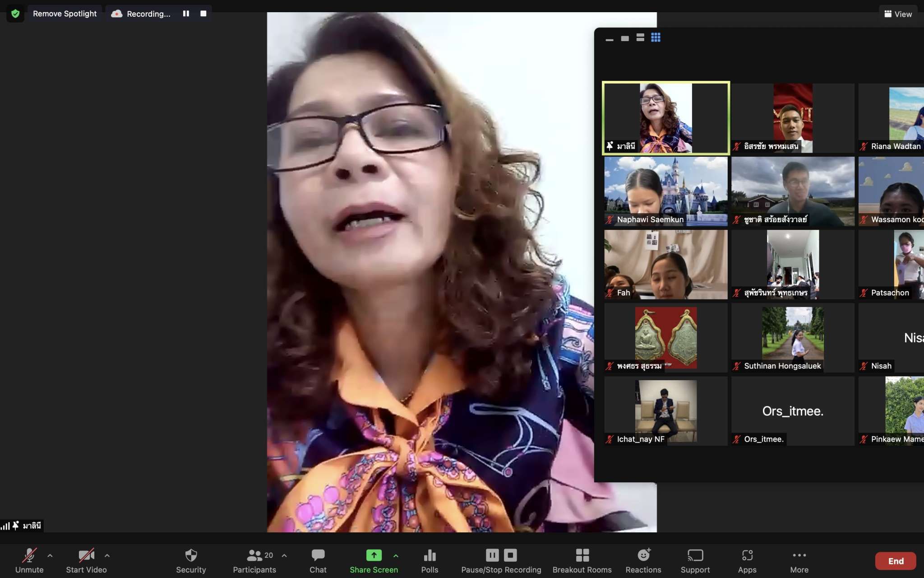Select the grid gallery layout icon
The image size is (924, 578).
tap(656, 37)
